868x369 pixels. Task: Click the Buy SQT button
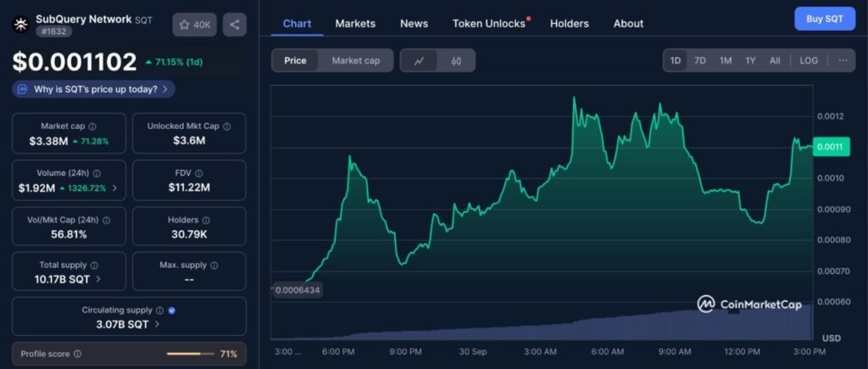(824, 19)
